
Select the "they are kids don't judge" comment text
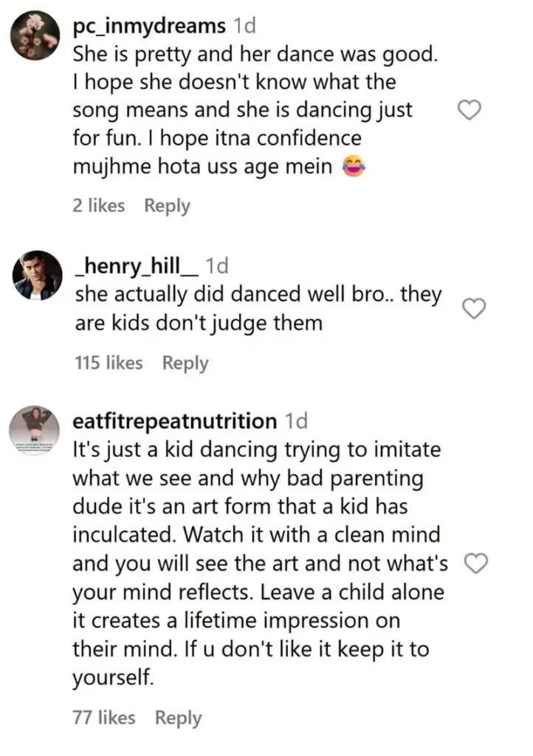(258, 309)
